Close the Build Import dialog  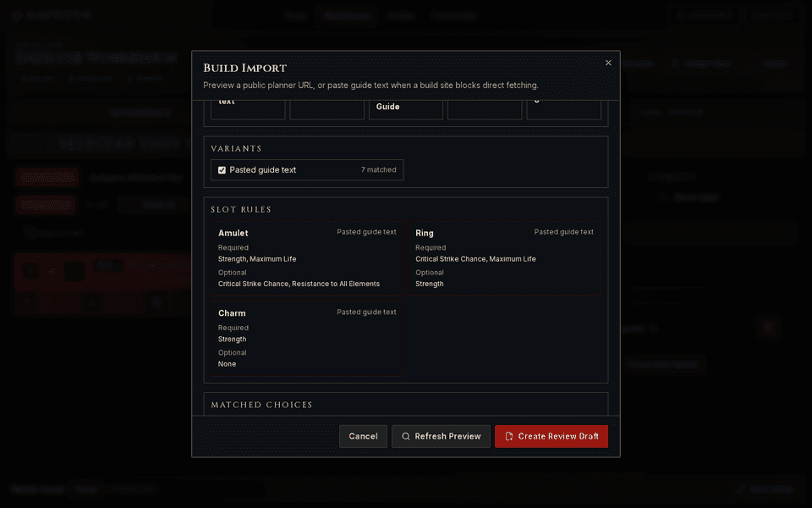608,63
